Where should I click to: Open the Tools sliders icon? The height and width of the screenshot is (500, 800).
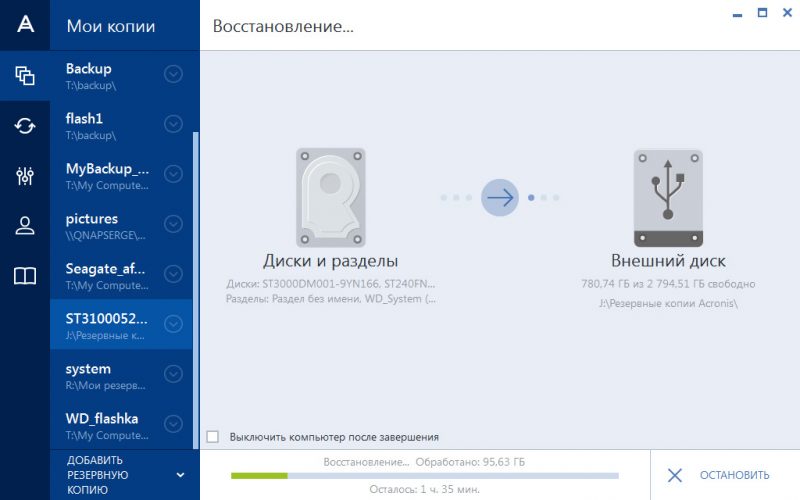coord(25,176)
